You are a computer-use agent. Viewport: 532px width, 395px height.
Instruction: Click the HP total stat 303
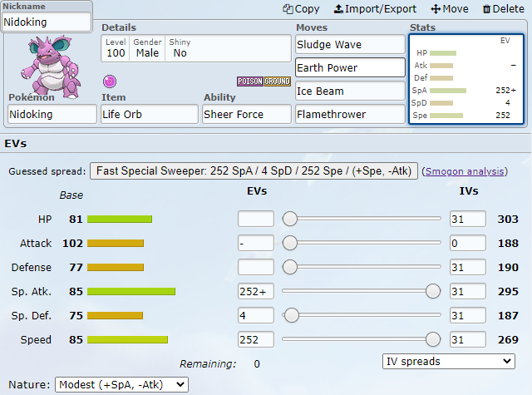coord(508,220)
